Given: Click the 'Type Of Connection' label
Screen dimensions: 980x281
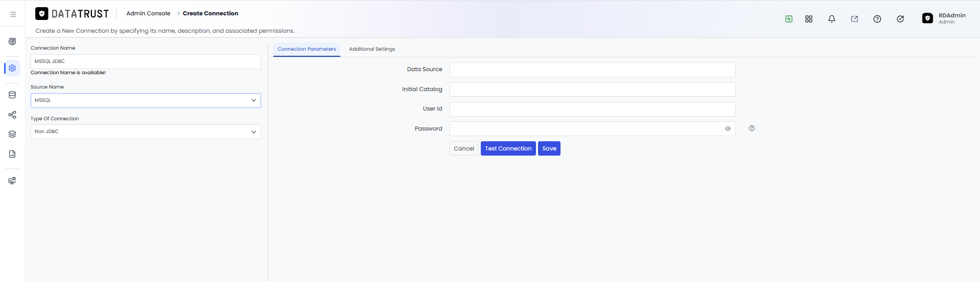Looking at the screenshot, I should [x=55, y=119].
